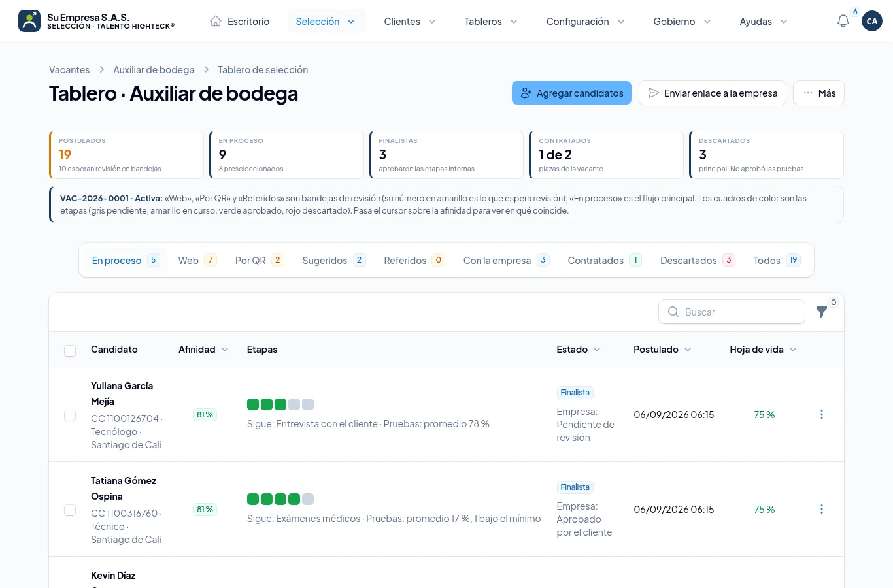Click Yuliana García Mejía's 81% affinity badge
893x588 pixels.
coord(205,415)
